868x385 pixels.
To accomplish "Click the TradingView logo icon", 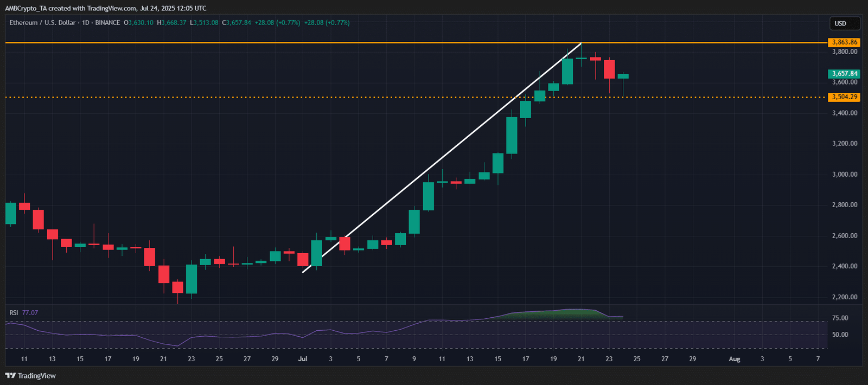I will pyautogui.click(x=10, y=376).
